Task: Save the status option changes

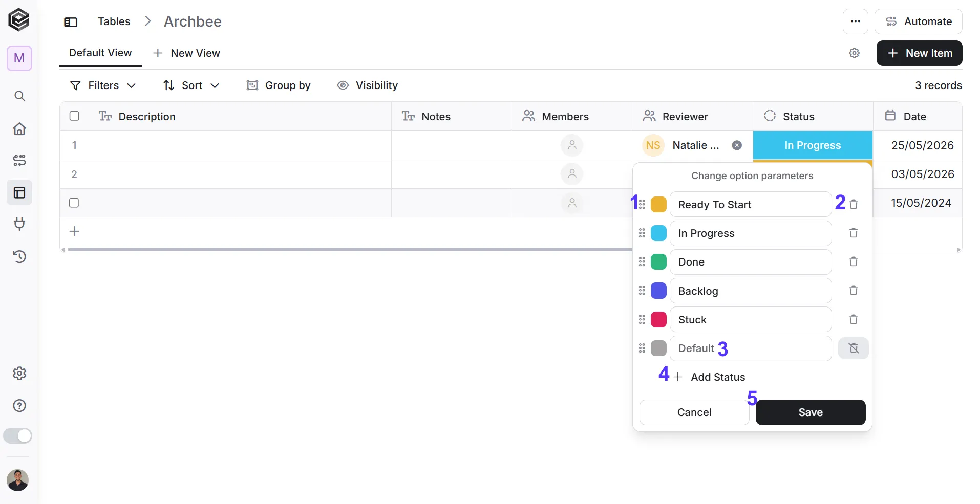Action: (x=811, y=412)
